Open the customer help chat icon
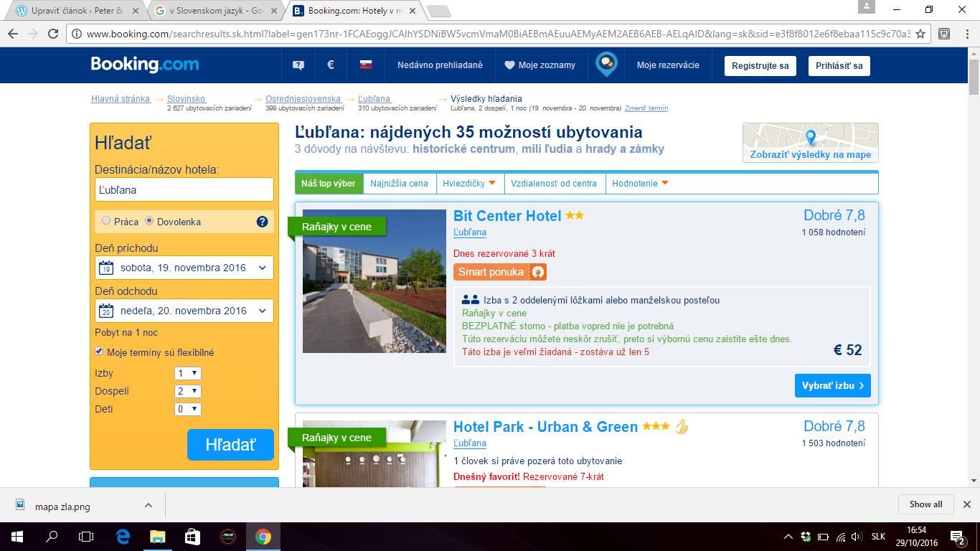The image size is (980, 551). [x=298, y=65]
